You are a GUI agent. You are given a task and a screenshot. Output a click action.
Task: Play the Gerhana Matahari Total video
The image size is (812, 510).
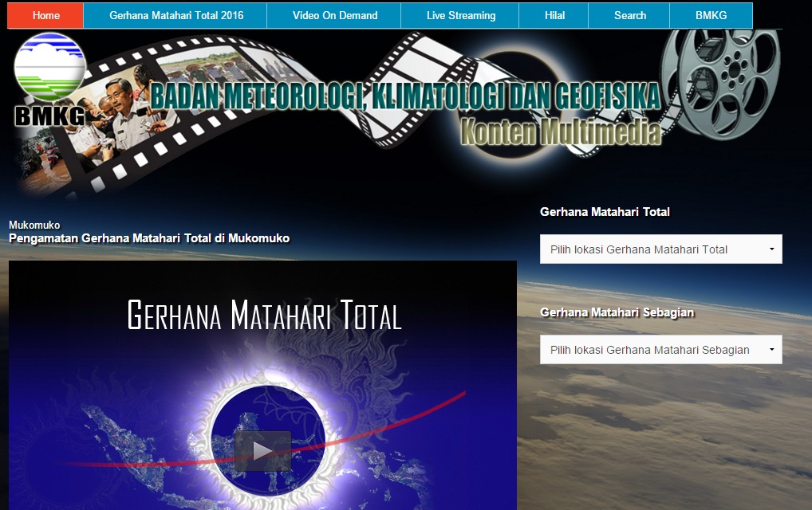coord(262,450)
